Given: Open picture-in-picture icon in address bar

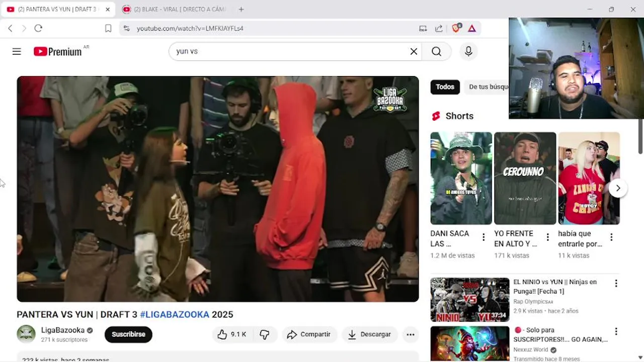Looking at the screenshot, I should point(423,28).
